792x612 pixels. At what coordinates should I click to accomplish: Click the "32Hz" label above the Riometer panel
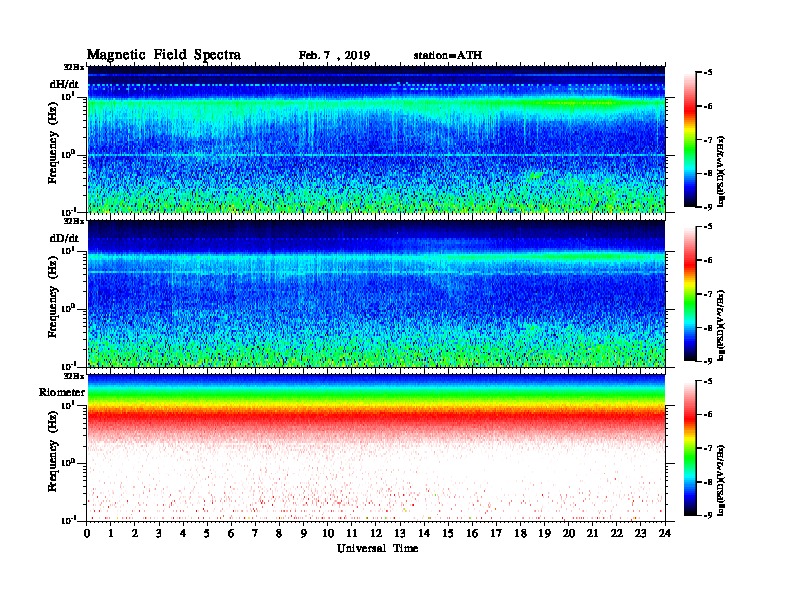(74, 376)
